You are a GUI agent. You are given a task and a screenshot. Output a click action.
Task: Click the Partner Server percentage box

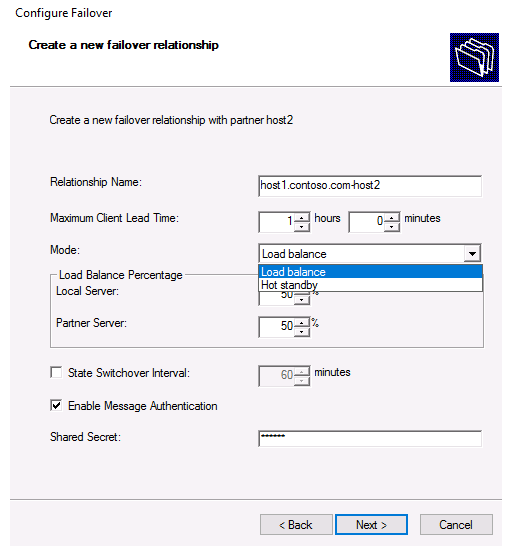[x=276, y=327]
